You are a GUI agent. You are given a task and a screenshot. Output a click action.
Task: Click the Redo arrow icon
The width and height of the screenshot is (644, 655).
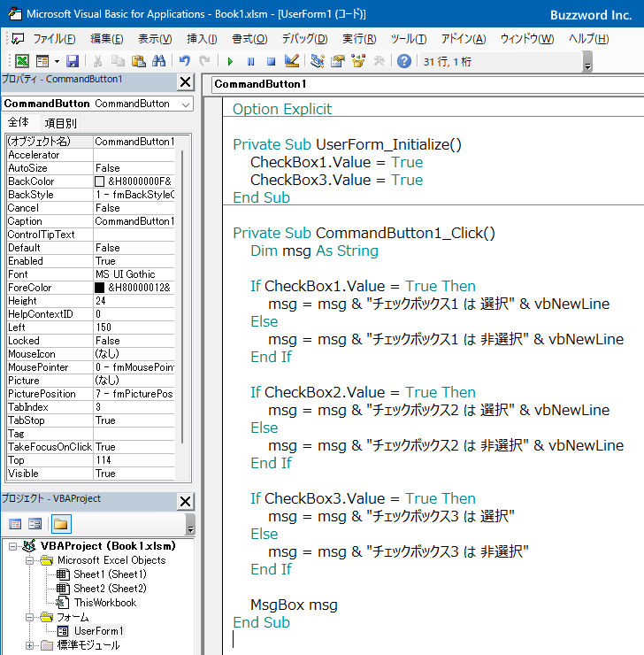(x=204, y=61)
